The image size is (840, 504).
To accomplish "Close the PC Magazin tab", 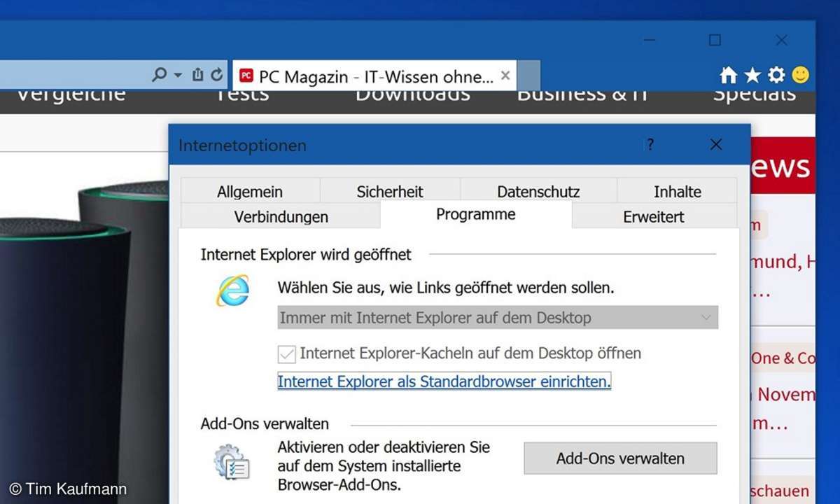I will click(505, 75).
